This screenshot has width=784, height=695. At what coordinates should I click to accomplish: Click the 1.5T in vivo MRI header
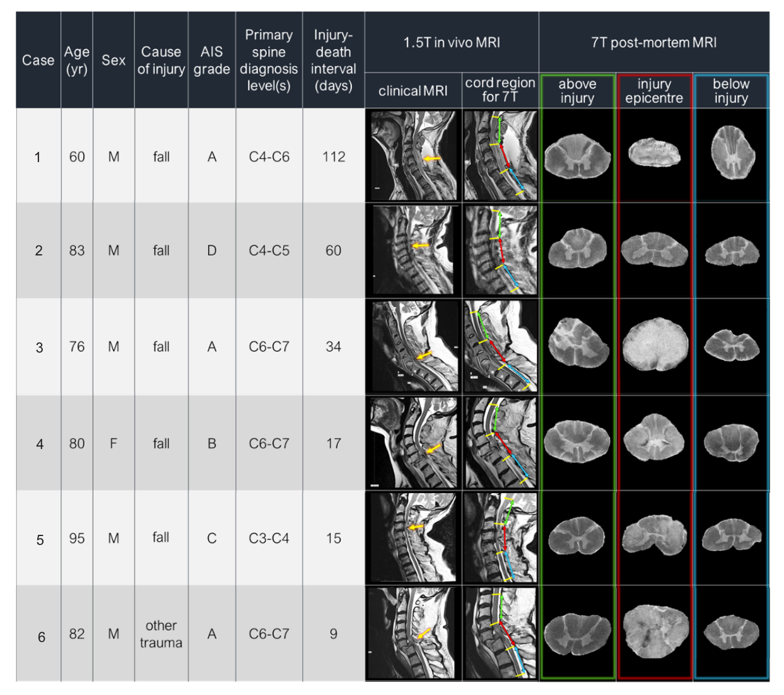click(x=452, y=43)
